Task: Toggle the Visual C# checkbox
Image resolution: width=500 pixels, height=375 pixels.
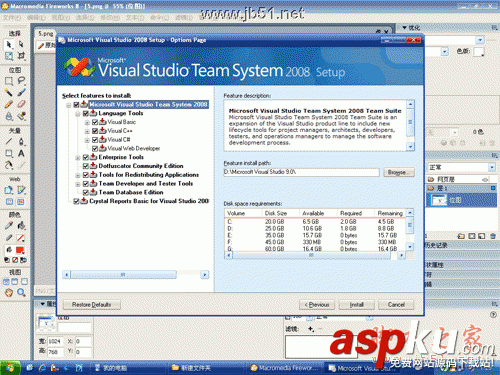Action: click(95, 139)
